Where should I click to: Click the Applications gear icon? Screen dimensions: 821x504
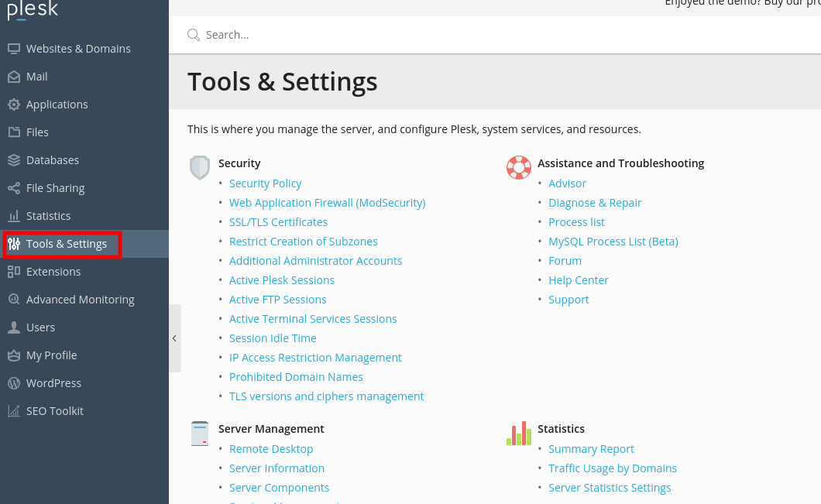pos(14,105)
